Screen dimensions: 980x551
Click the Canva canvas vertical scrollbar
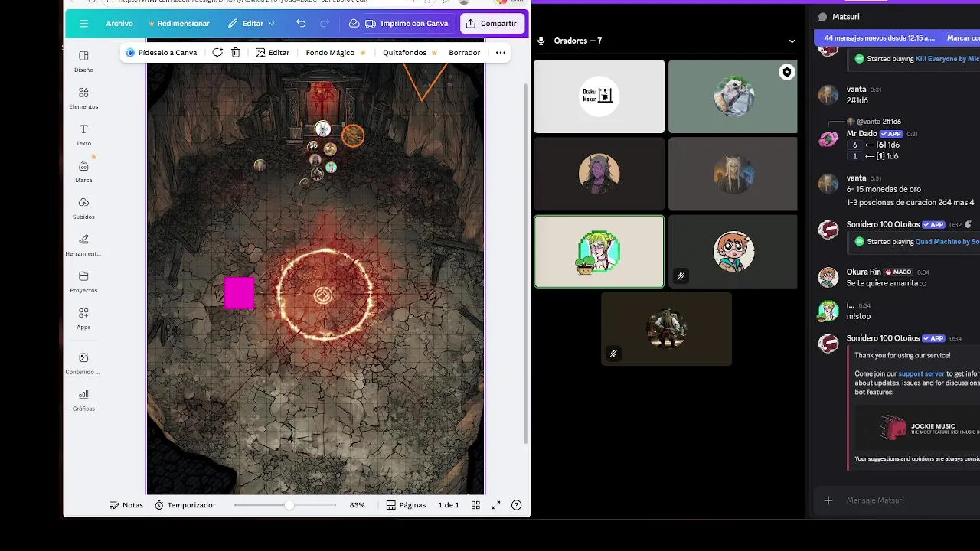point(525,264)
